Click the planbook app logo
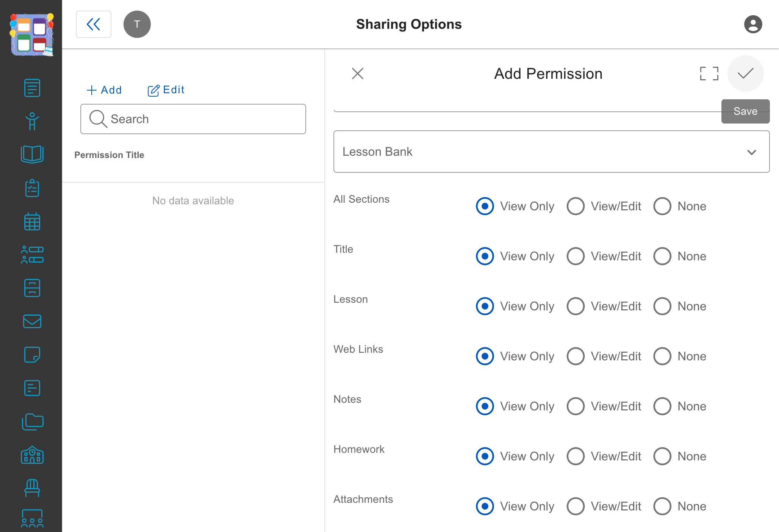 coord(32,35)
